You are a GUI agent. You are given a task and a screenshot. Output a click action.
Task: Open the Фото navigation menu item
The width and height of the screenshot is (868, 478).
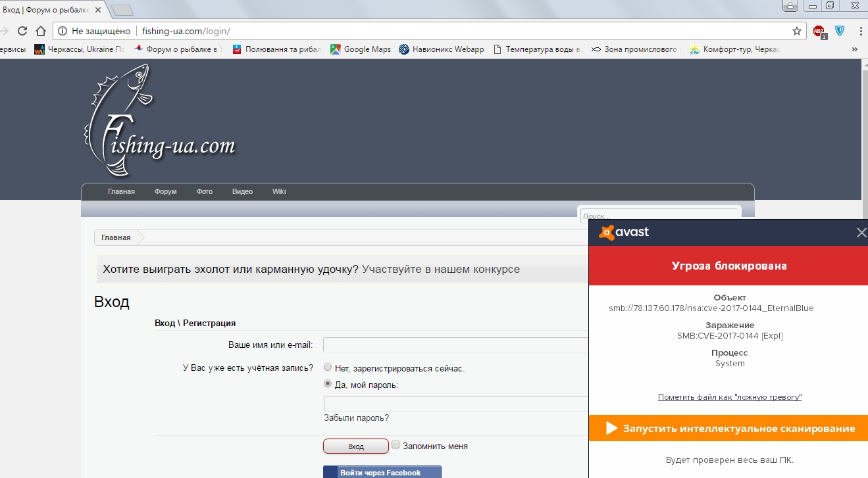click(204, 192)
